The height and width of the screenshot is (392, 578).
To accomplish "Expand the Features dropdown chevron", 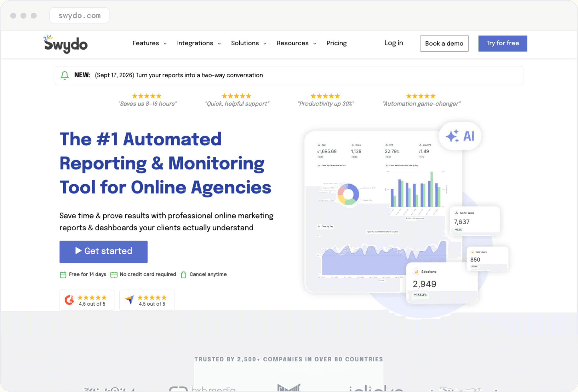I will (x=165, y=44).
